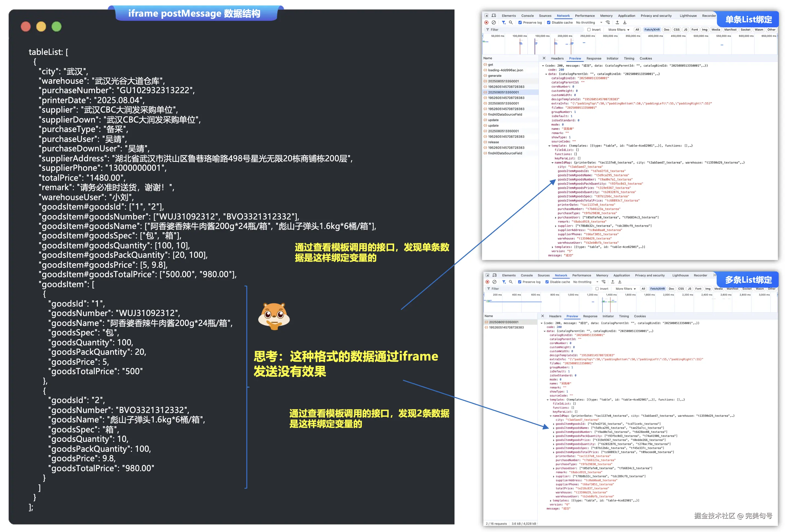
Task: Open No throttling dropdown in upper DevTools
Action: tap(589, 23)
